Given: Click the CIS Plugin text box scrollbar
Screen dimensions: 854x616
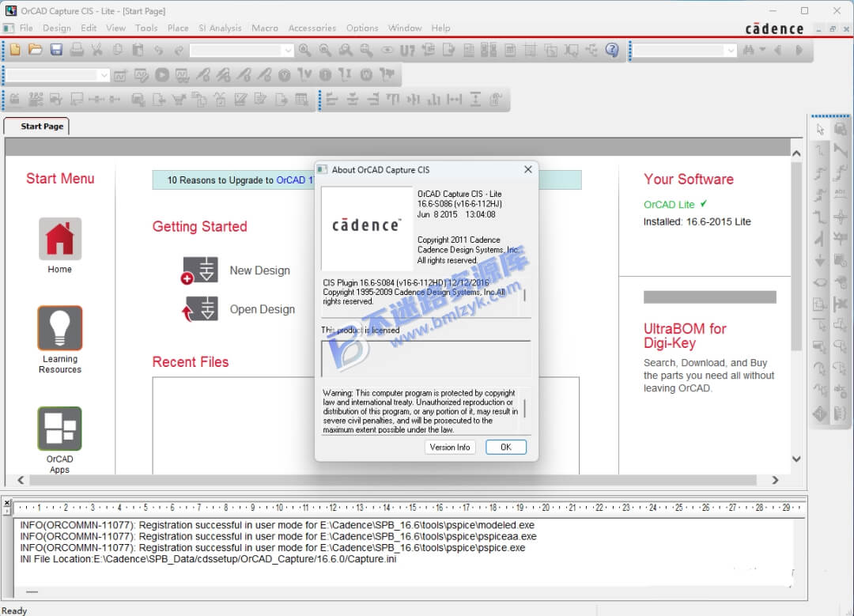Looking at the screenshot, I should [x=525, y=295].
